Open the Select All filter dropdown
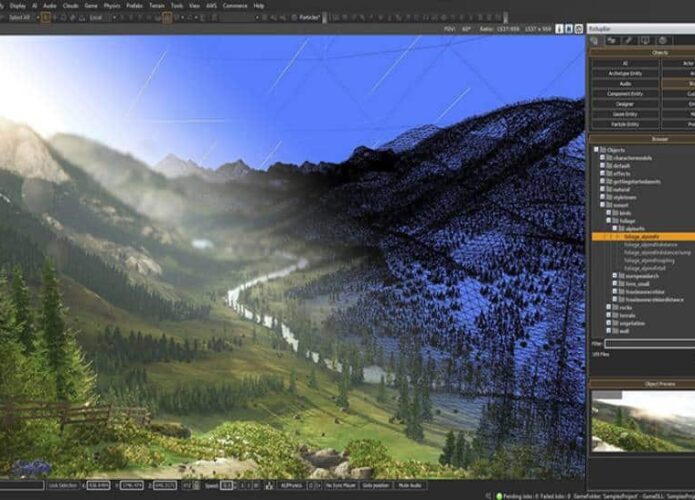The height and width of the screenshot is (500, 695). coord(23,18)
